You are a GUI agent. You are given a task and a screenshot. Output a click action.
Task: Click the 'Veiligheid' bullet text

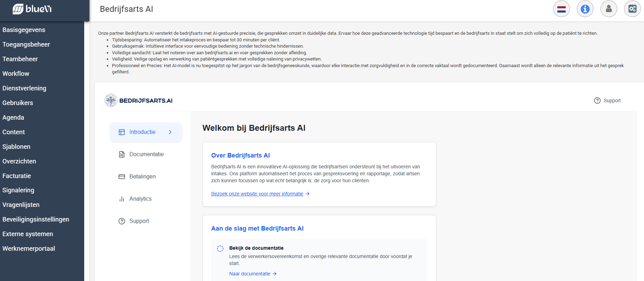click(217, 59)
